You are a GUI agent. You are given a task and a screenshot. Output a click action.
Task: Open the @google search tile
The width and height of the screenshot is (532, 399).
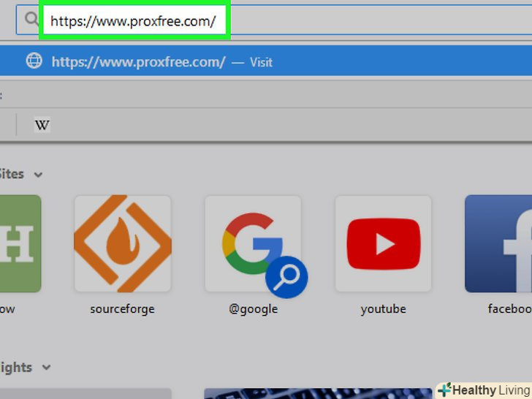[254, 243]
